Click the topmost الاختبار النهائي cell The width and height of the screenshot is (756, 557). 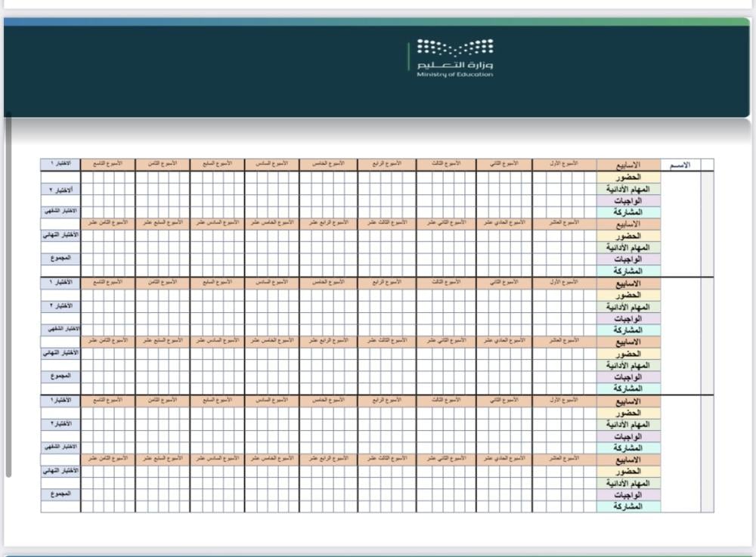tap(60, 234)
